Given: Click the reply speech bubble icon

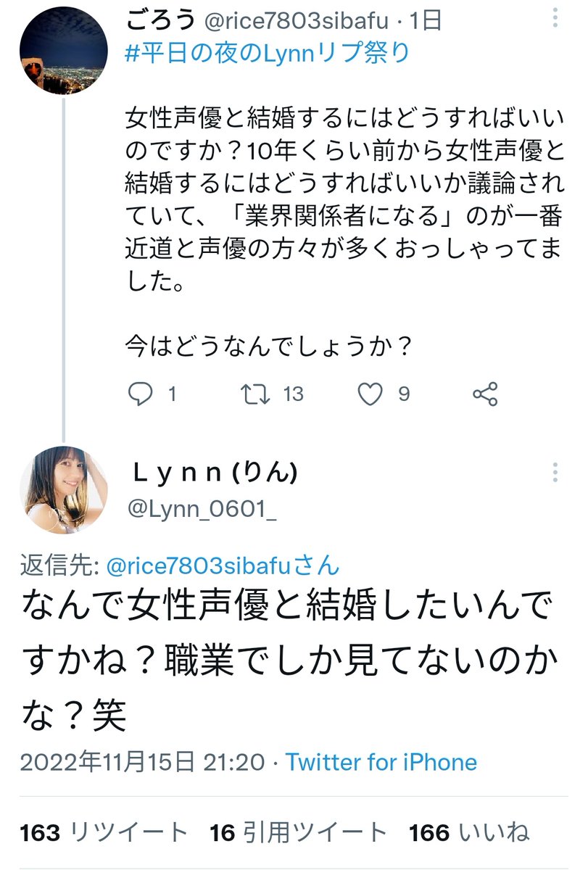Looking at the screenshot, I should pyautogui.click(x=139, y=394).
